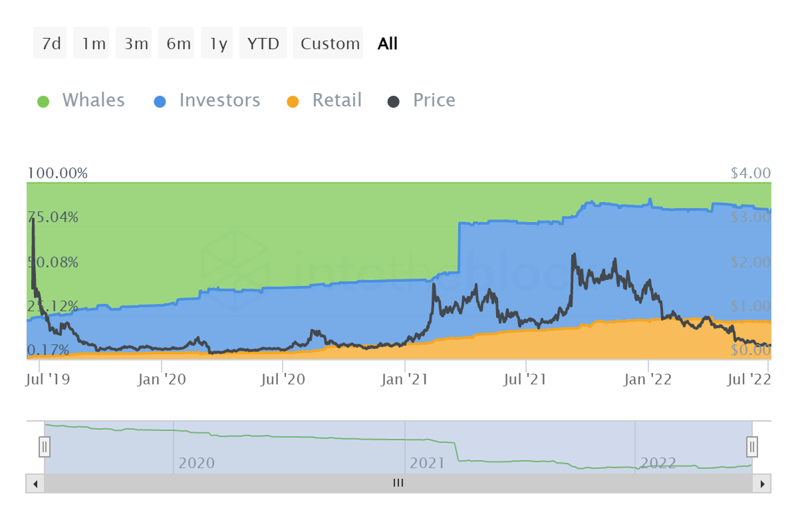Click the right navigator range handle
The height and width of the screenshot is (532, 798).
point(752,446)
